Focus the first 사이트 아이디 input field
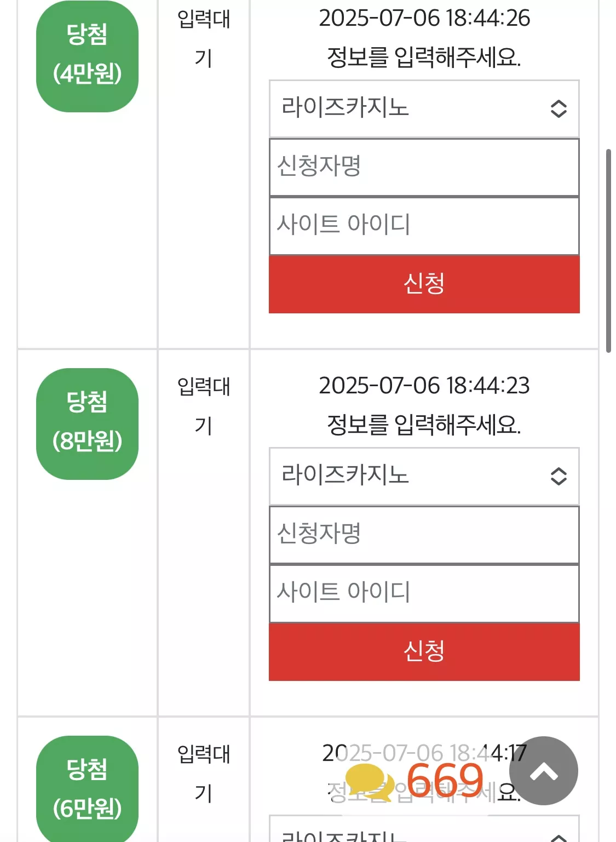Screen dimensions: 616x842 click(x=424, y=226)
